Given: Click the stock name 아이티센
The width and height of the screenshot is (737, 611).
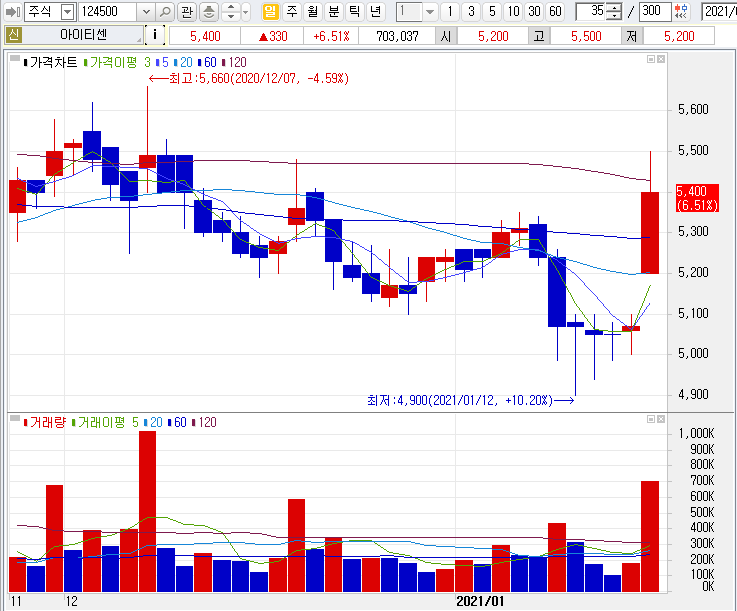Looking at the screenshot, I should coord(83,35).
